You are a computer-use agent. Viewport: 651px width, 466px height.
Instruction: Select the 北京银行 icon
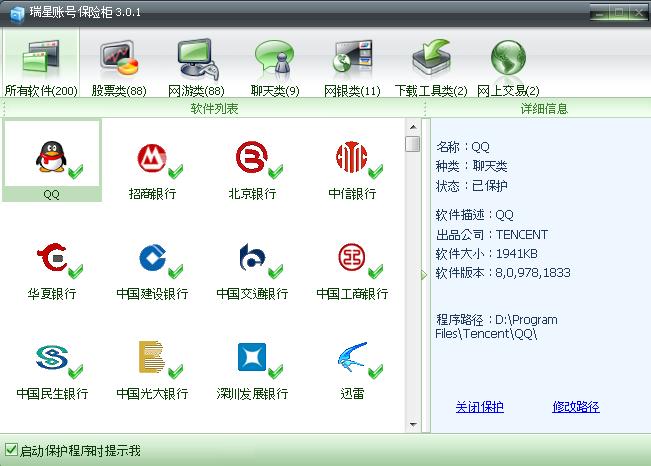pyautogui.click(x=252, y=157)
